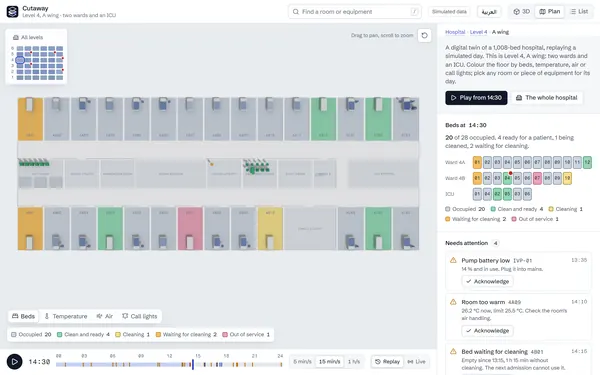Click Waiting for cleaning 2 in bottom legend
Image resolution: width=600 pixels, height=375 pixels.
click(186, 334)
